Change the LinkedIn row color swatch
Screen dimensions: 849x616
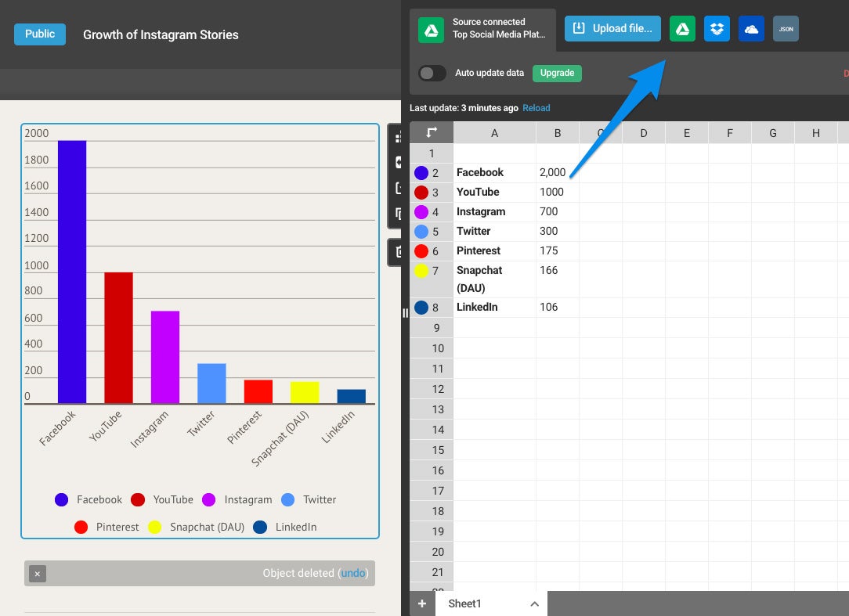[x=421, y=308]
